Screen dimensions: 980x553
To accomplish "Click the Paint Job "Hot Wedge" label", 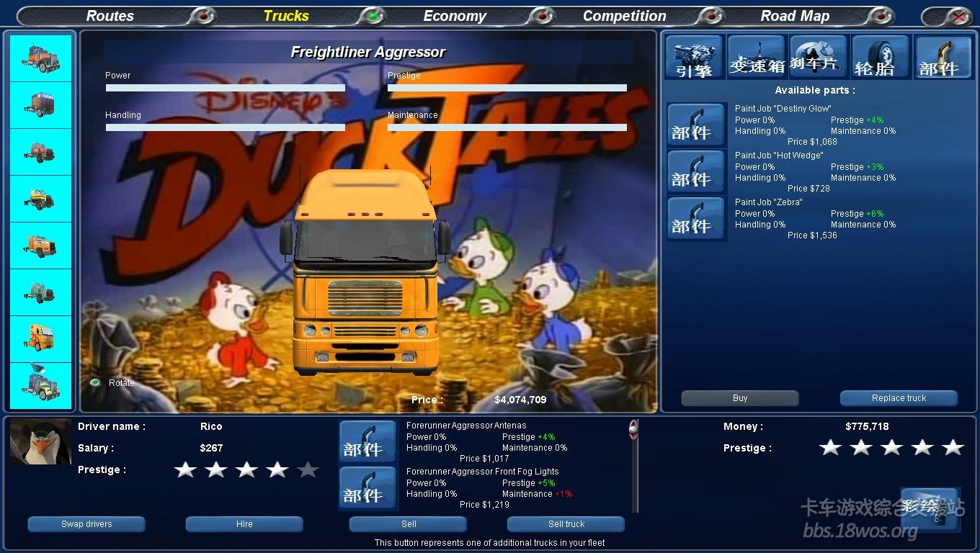I will click(779, 156).
